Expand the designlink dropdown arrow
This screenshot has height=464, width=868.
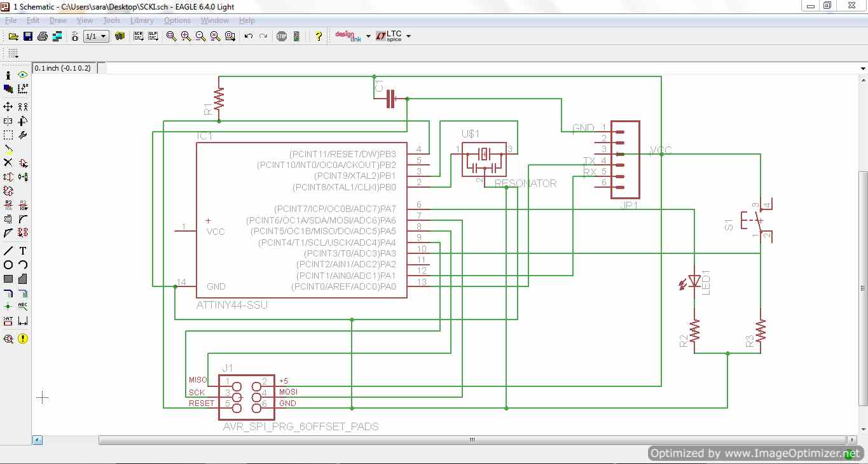click(x=368, y=36)
